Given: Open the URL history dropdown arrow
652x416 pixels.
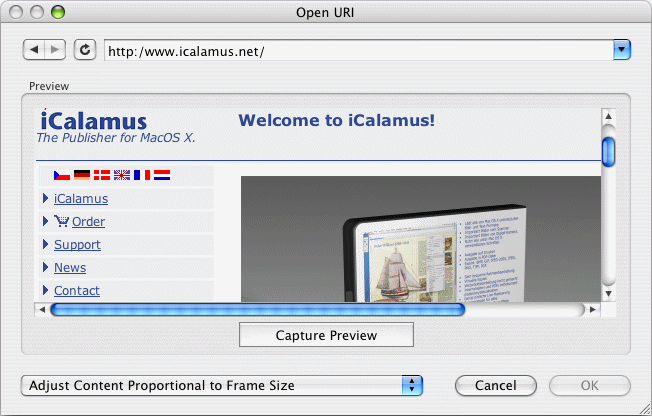Looking at the screenshot, I should pos(622,50).
